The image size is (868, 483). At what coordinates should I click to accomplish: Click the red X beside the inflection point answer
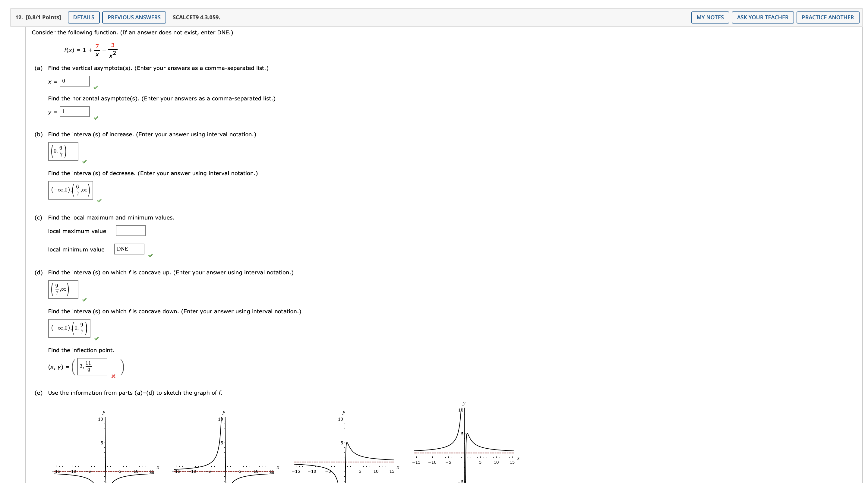click(113, 377)
